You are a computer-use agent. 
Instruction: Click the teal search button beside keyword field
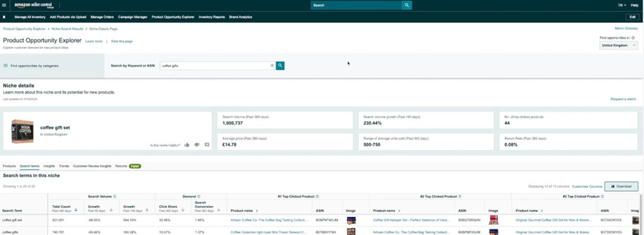pos(280,65)
